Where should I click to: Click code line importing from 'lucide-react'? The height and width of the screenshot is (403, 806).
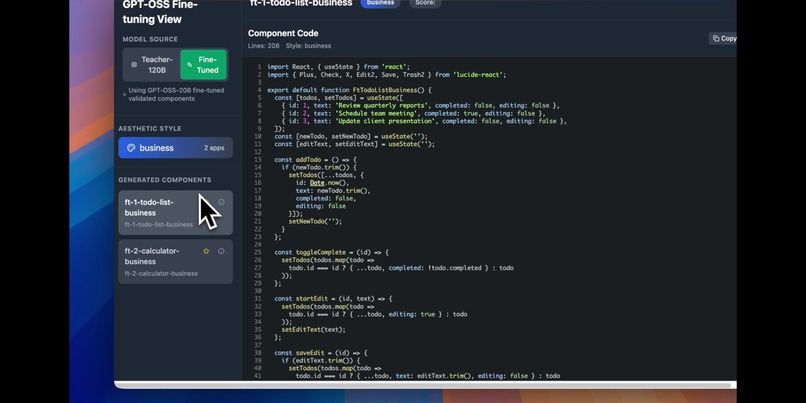[387, 75]
